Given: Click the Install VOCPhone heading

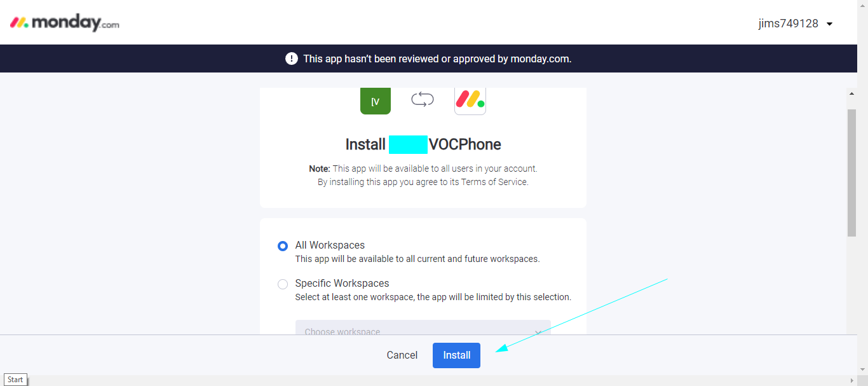Looking at the screenshot, I should tap(423, 144).
